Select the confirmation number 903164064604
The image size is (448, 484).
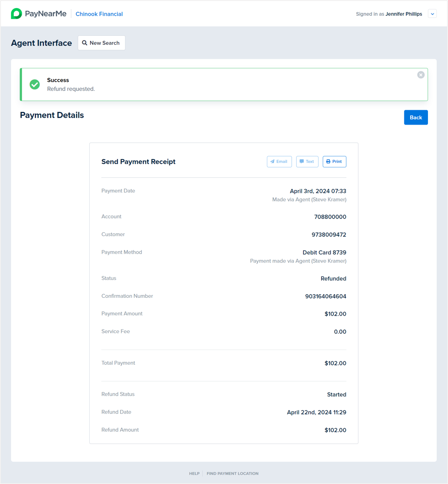tap(325, 296)
